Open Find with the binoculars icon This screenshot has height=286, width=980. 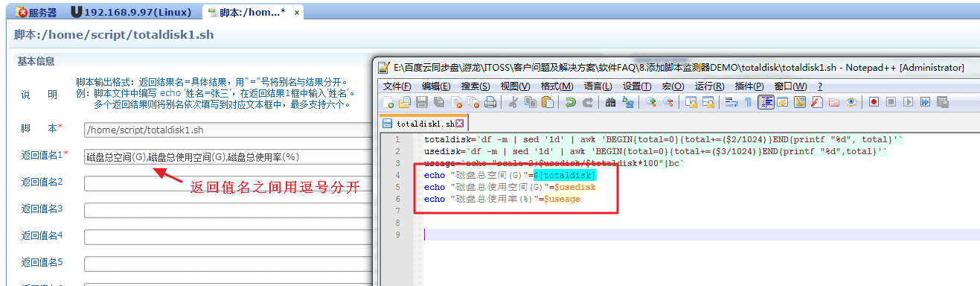[x=610, y=102]
